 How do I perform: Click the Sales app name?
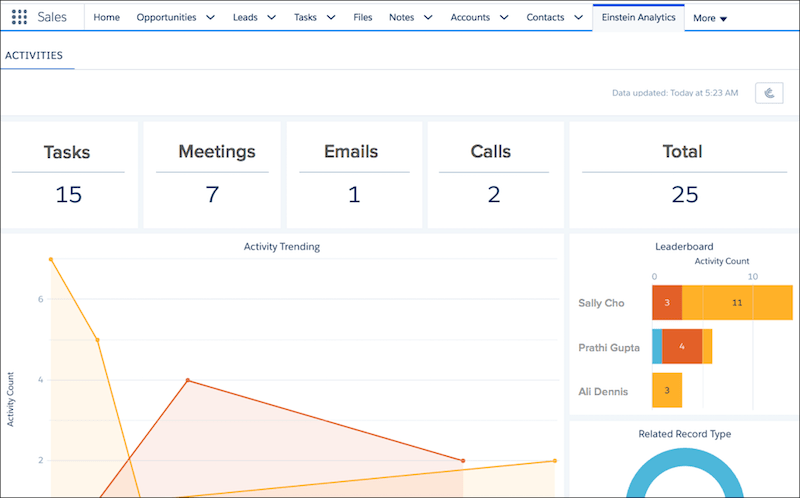52,17
